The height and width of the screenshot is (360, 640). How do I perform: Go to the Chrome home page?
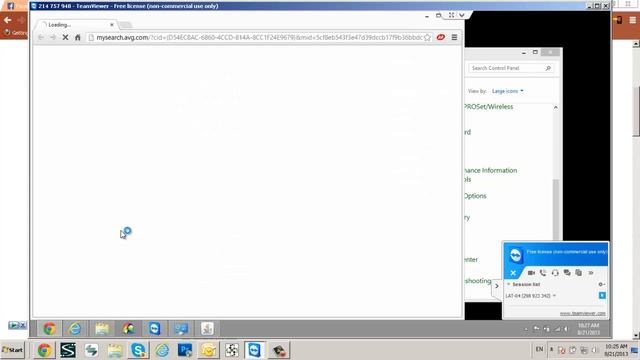click(78, 37)
